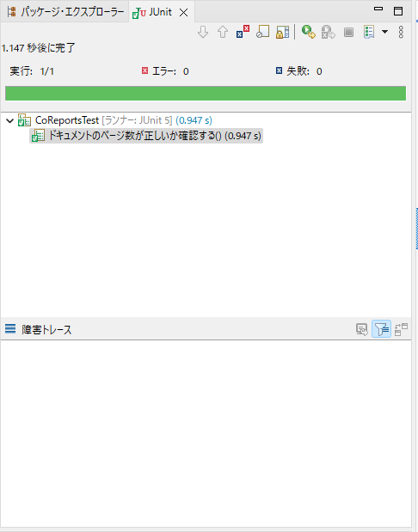Toggle the stack trace filter button
The image size is (418, 532).
pyautogui.click(x=381, y=329)
